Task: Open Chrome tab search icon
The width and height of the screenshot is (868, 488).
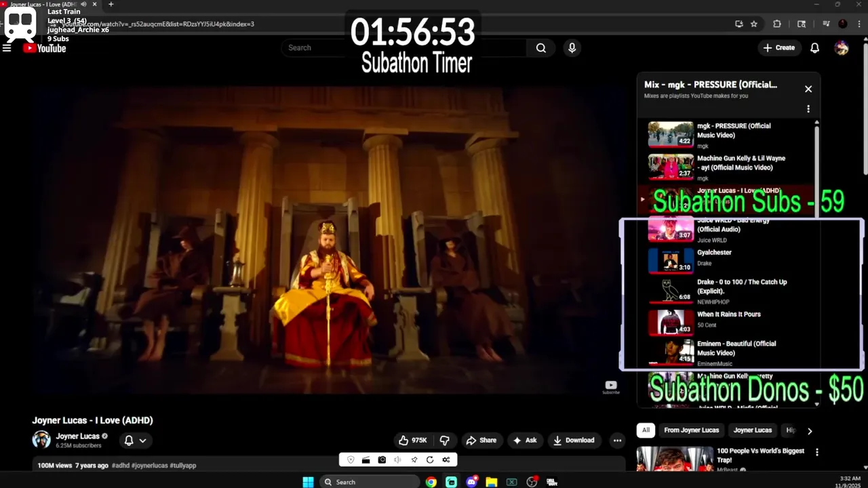Action: coord(802,24)
